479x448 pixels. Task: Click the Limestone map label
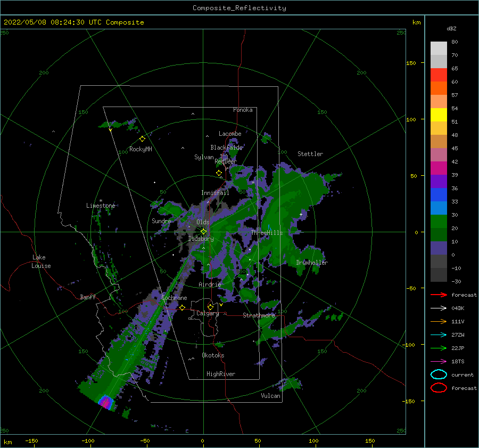coord(101,206)
